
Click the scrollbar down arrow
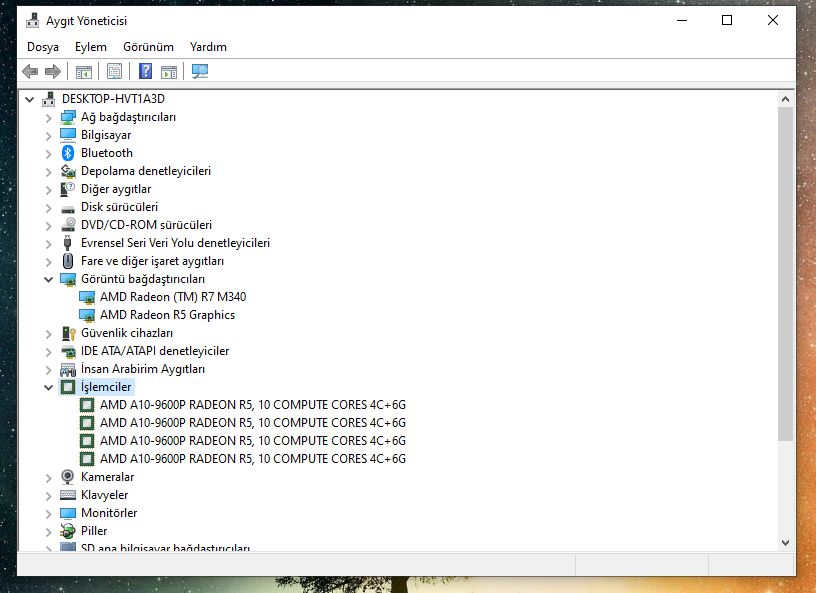785,542
